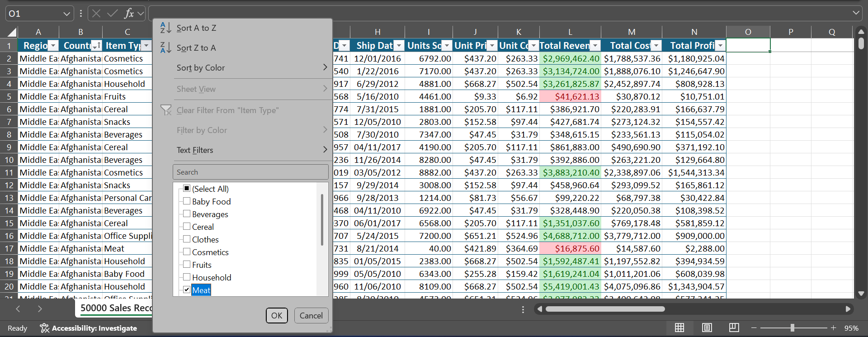Check the Baby Food filter option

tap(187, 201)
